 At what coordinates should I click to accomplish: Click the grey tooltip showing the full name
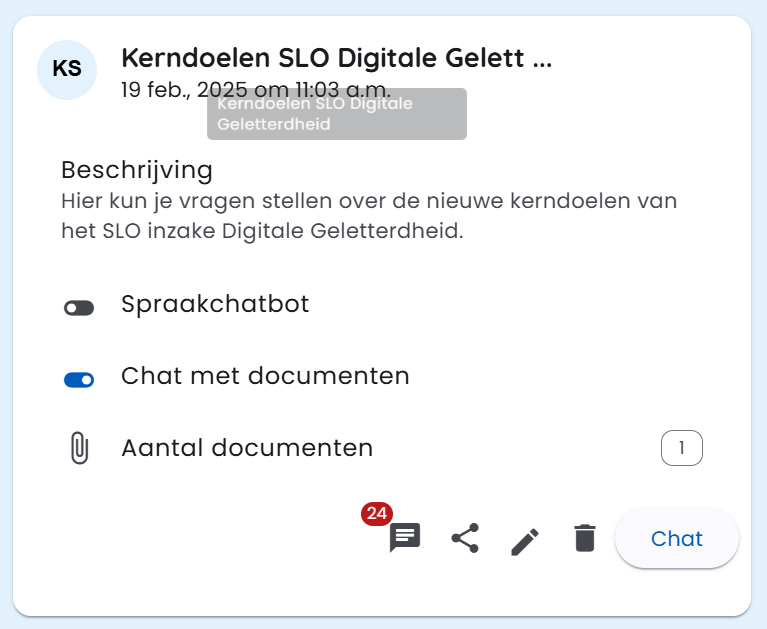pyautogui.click(x=336, y=114)
